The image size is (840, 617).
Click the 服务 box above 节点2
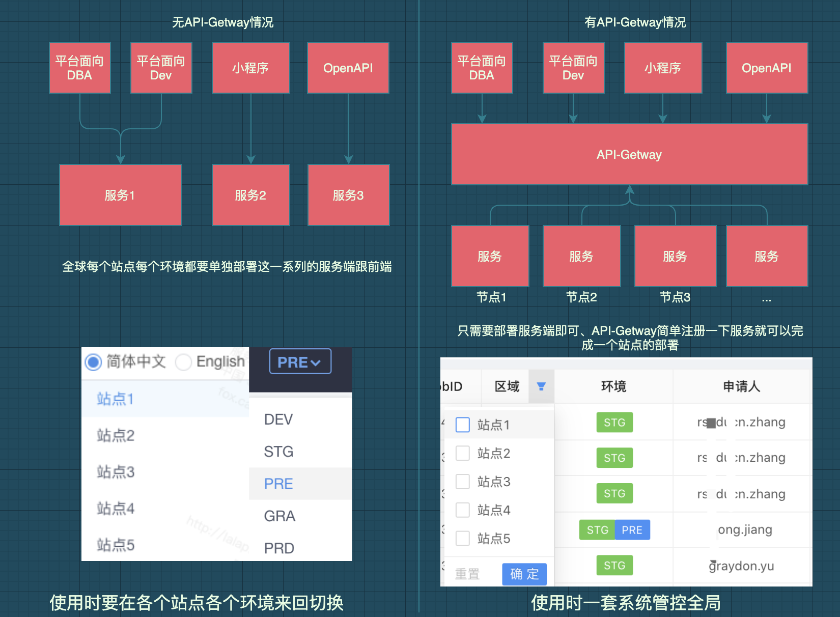click(x=581, y=256)
